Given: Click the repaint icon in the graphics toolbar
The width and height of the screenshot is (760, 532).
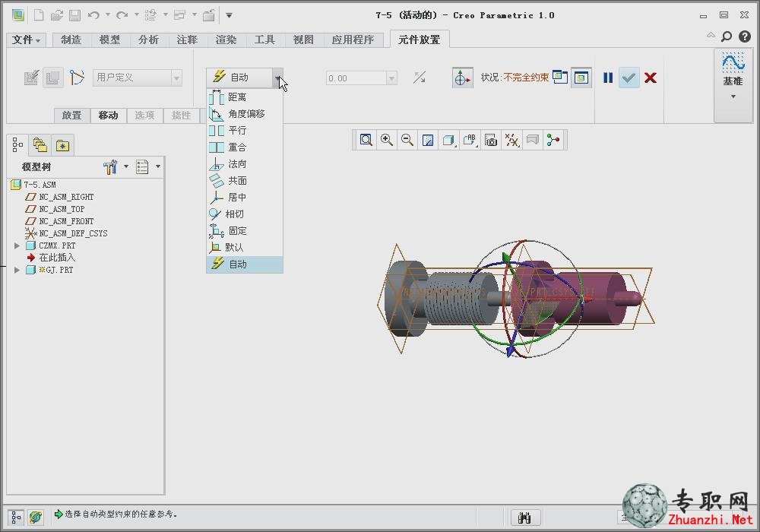Looking at the screenshot, I should pos(428,141).
